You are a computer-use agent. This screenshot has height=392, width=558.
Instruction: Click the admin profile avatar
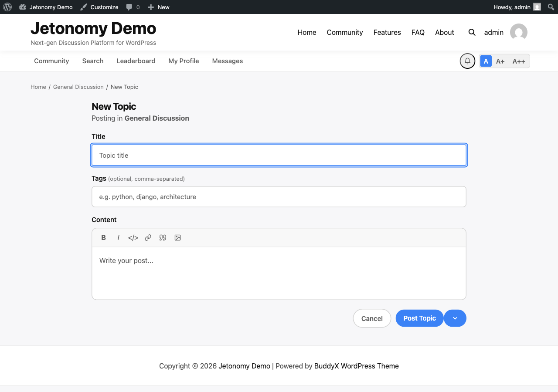[518, 32]
